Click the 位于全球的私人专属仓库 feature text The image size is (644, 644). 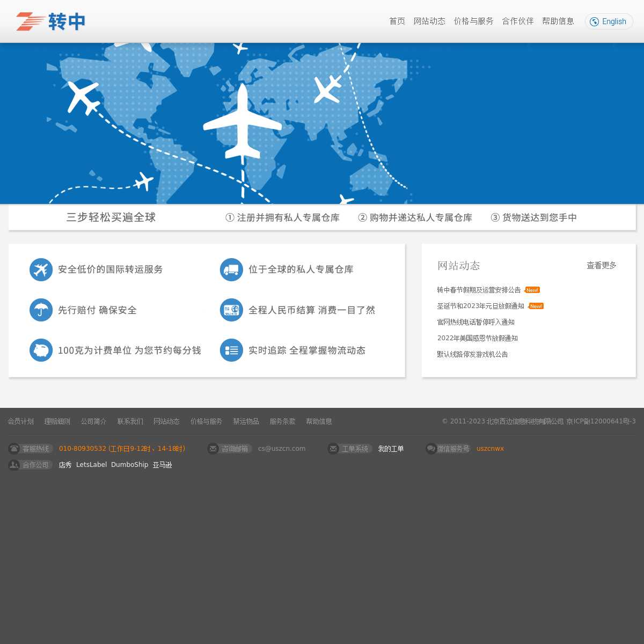pos(301,269)
